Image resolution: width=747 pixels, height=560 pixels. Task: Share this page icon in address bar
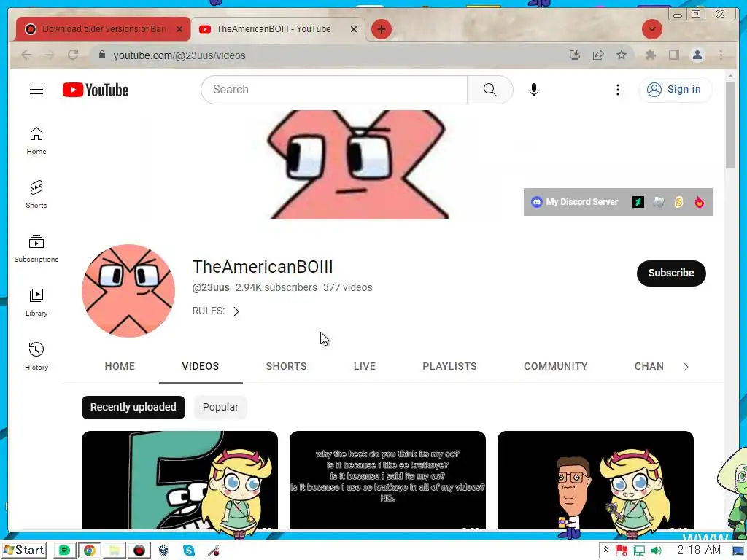[x=598, y=55]
